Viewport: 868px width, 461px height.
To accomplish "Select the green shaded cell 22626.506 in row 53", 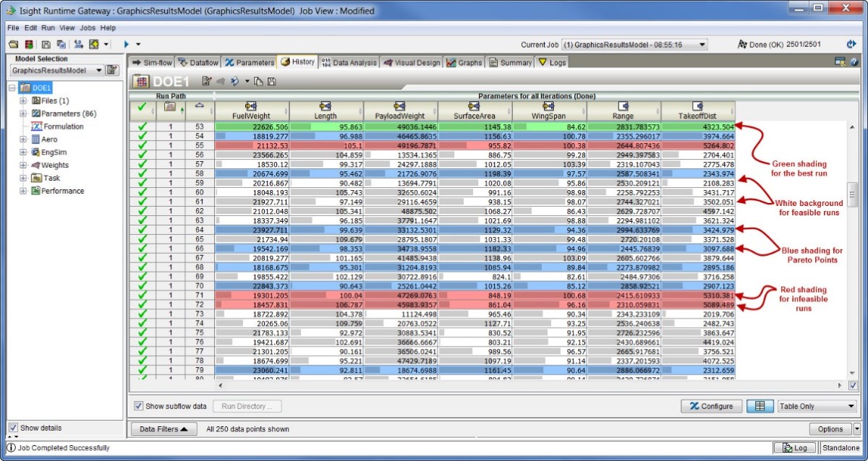I will 252,126.
